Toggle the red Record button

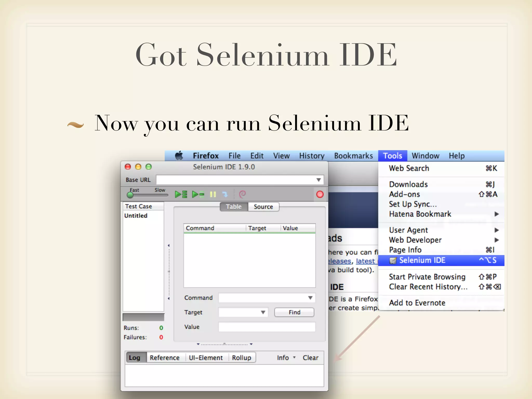[320, 194]
